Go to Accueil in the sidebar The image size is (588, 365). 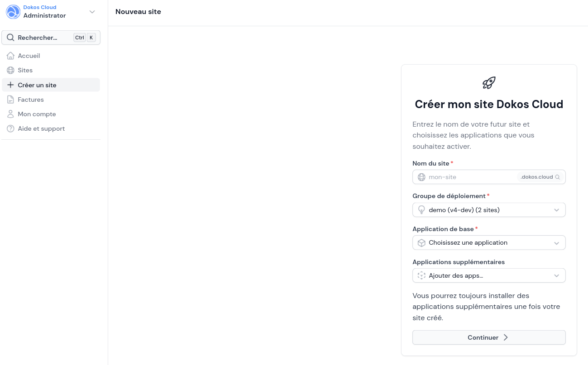(x=51, y=56)
